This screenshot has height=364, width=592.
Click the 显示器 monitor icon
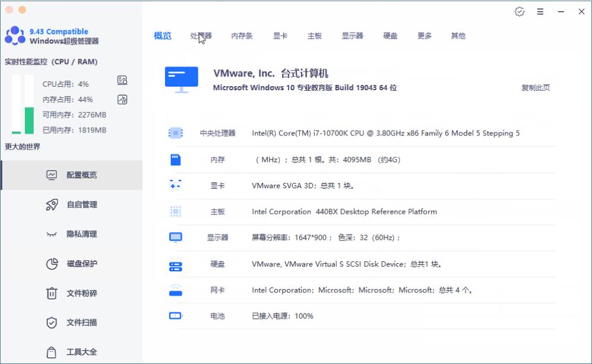pyautogui.click(x=176, y=238)
